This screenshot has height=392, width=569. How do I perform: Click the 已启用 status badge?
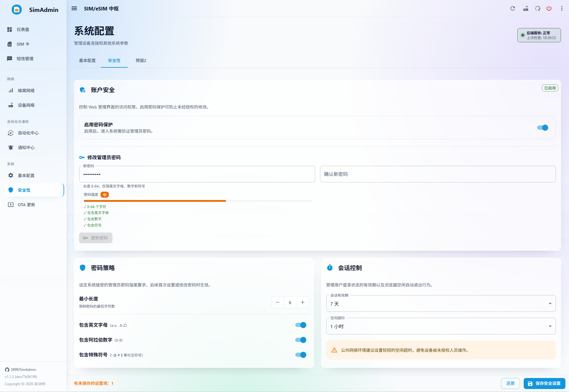(x=550, y=88)
